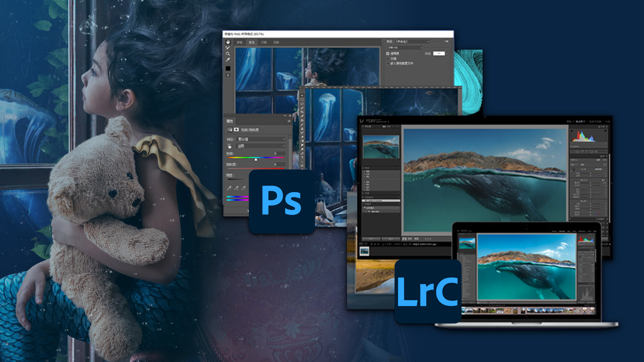Click the rainbow Hue slider handle

point(256,159)
